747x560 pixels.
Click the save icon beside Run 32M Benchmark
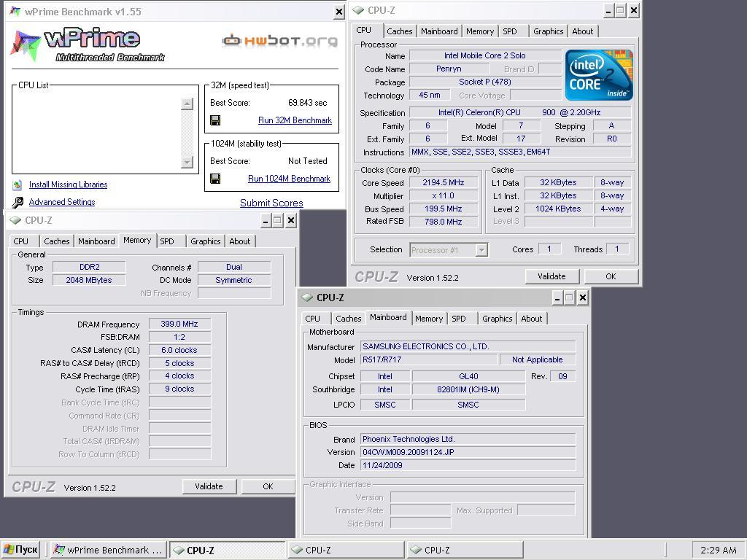(215, 120)
